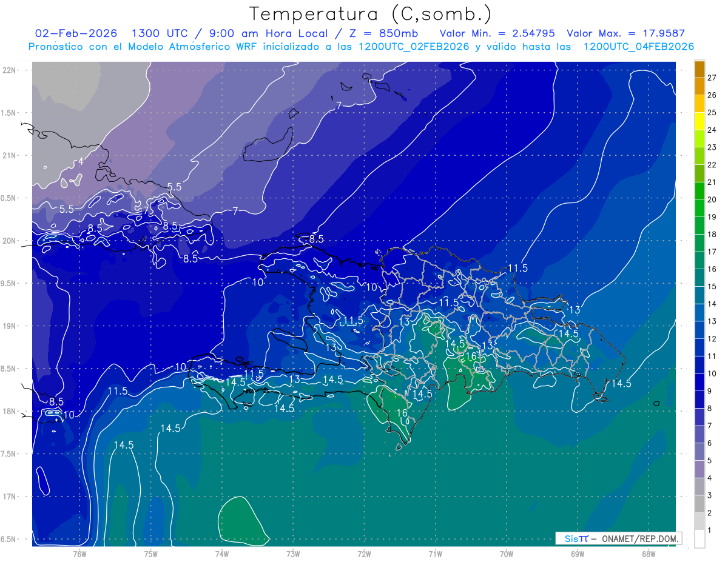The height and width of the screenshot is (562, 728).
Task: Click the '02-Feb-2026' date text
Action: pyautogui.click(x=76, y=33)
